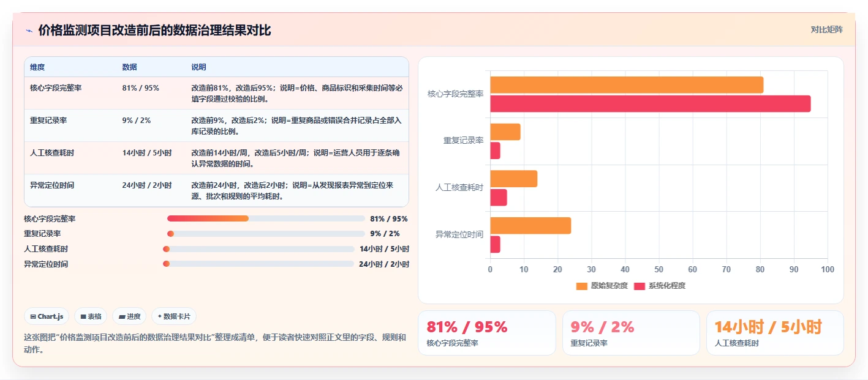Click the 100 tick on the chart axis
The width and height of the screenshot is (868, 380).
(828, 269)
